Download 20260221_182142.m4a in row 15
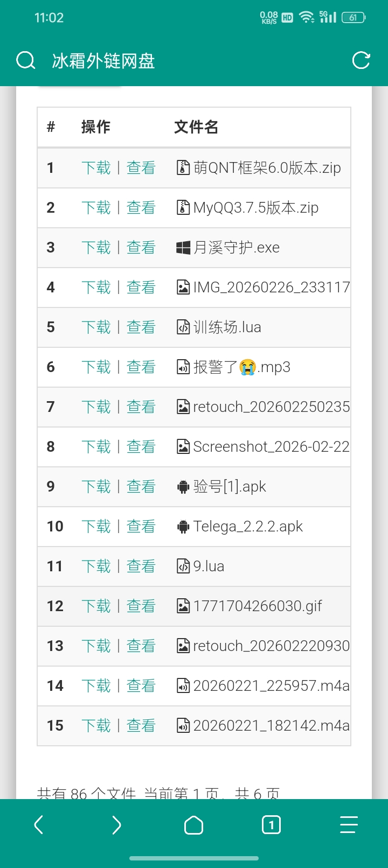 (96, 726)
